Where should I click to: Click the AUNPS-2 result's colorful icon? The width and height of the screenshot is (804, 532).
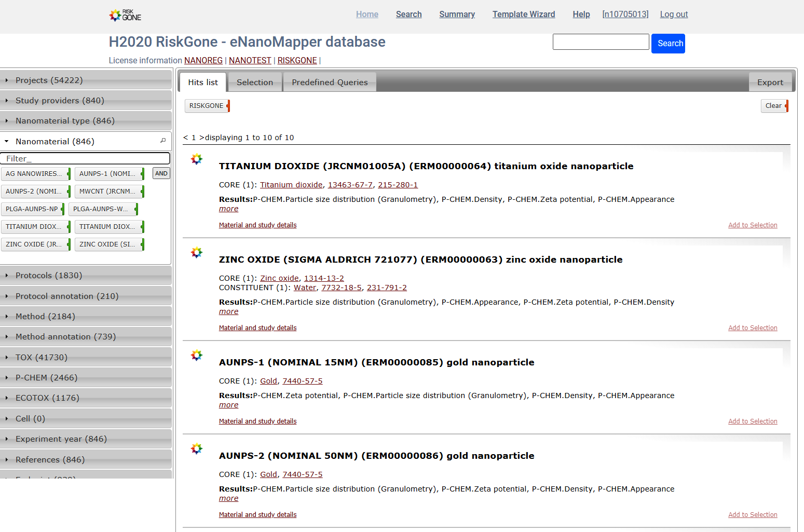point(197,449)
